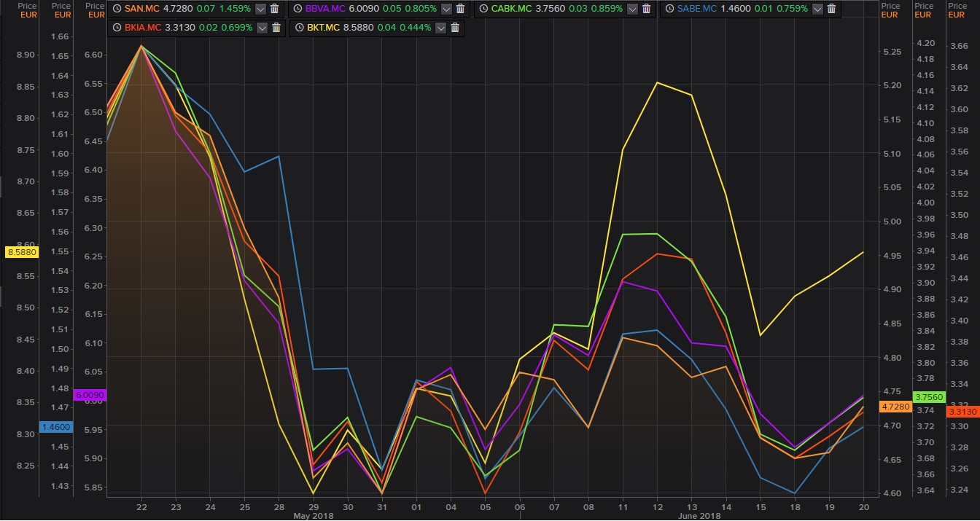Click the yellow 8.5880 price tag

pos(21,252)
